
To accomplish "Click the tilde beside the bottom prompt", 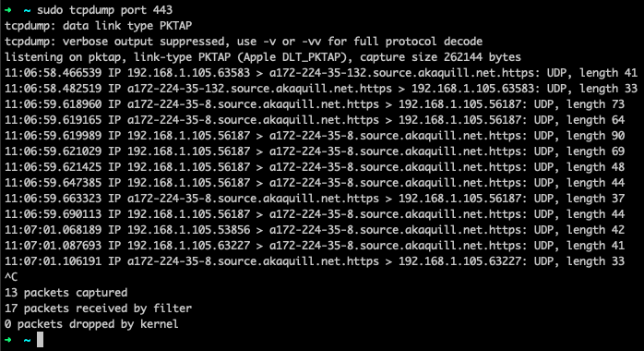I will point(27,340).
